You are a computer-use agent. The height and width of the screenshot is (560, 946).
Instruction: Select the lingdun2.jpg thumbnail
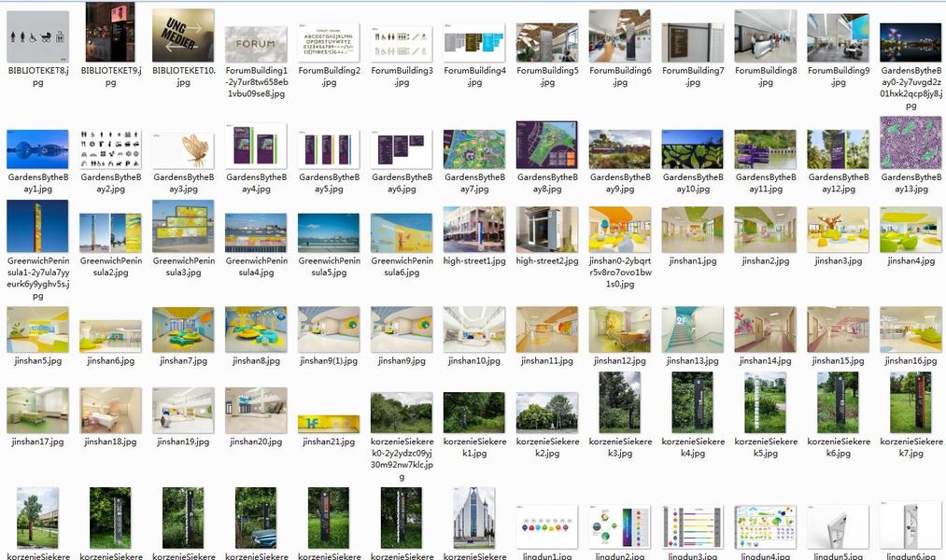(x=620, y=526)
